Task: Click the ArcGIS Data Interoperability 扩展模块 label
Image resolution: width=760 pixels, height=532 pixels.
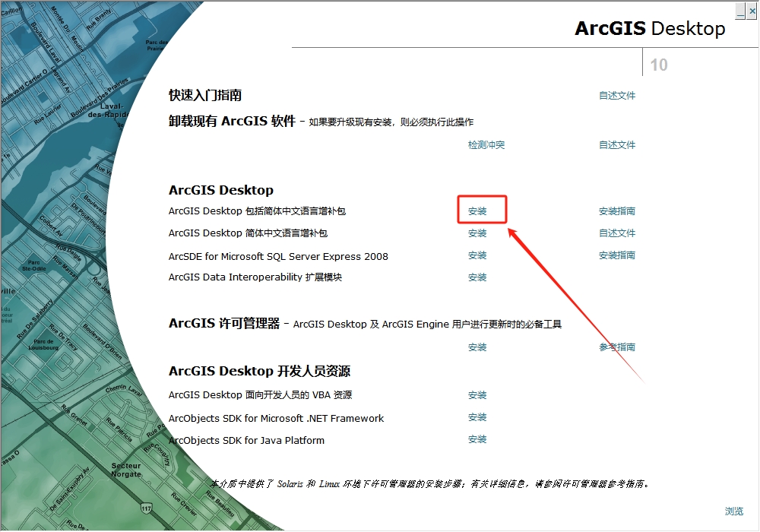Action: (255, 277)
